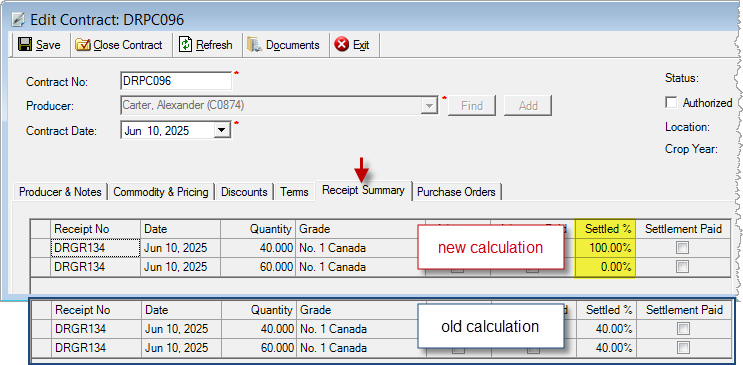Click Receipt No header in old calculation grid
The width and height of the screenshot is (743, 365).
point(97,310)
